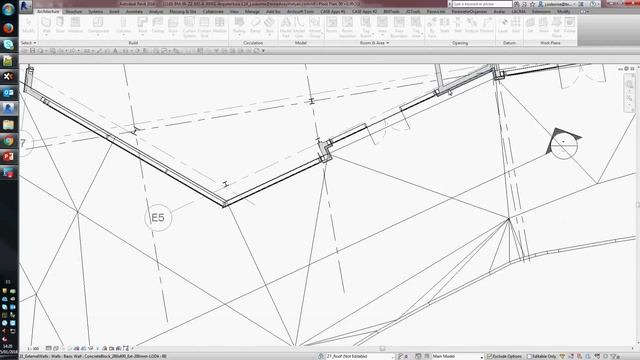Open the work plane Viewer

coord(569,24)
